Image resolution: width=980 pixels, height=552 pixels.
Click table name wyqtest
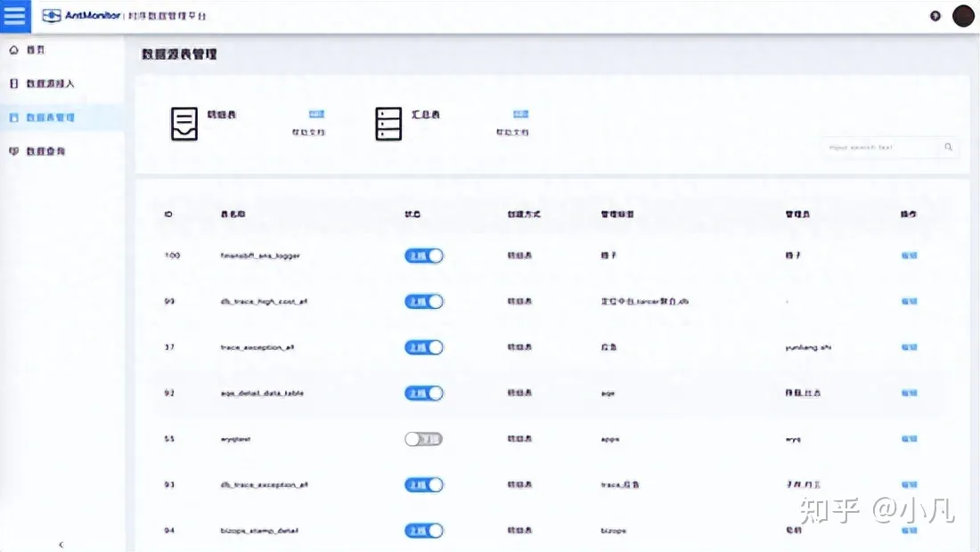(235, 440)
